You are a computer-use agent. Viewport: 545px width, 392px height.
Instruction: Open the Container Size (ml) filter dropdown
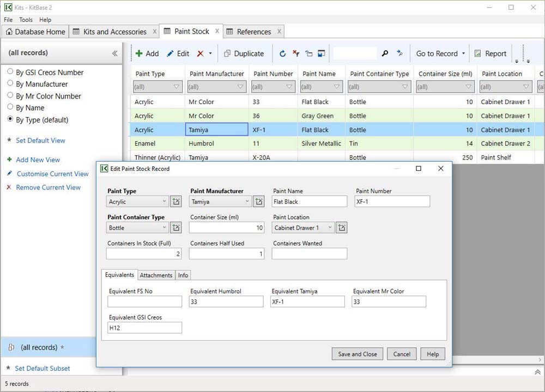pyautogui.click(x=468, y=87)
